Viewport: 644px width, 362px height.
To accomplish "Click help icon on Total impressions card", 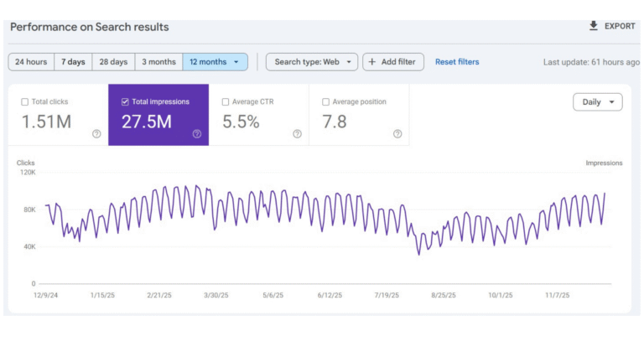I will click(x=197, y=133).
